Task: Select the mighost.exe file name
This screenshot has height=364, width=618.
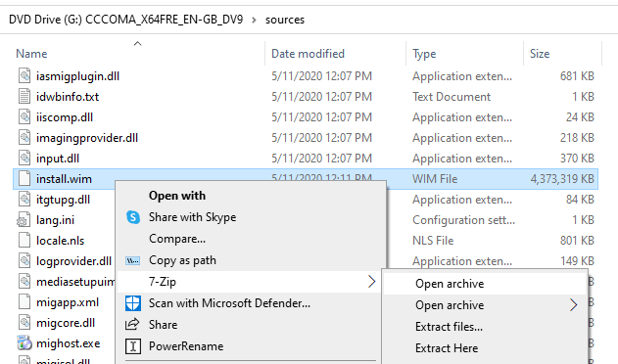Action: click(x=69, y=343)
